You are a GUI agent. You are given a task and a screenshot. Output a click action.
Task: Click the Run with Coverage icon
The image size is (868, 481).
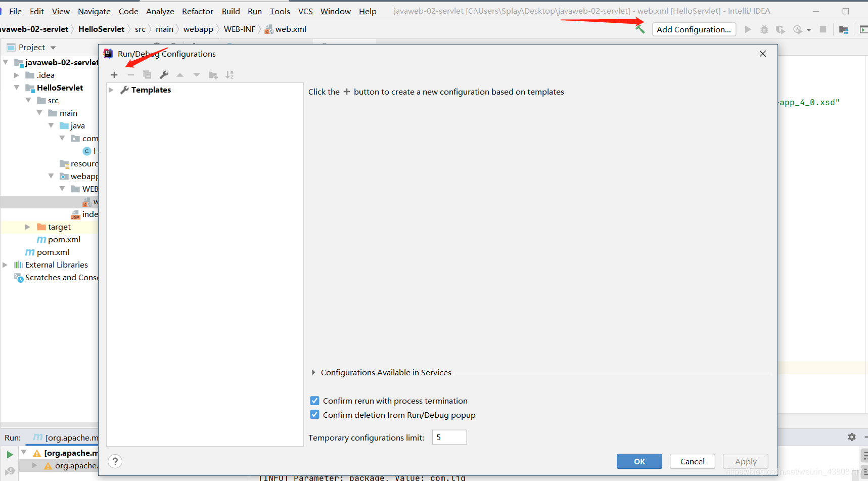pos(781,29)
